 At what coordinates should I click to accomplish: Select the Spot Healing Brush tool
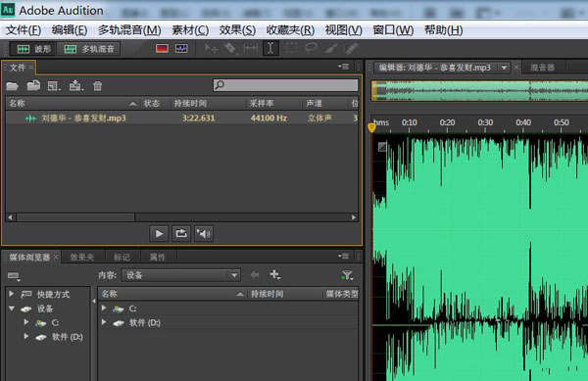(x=351, y=48)
